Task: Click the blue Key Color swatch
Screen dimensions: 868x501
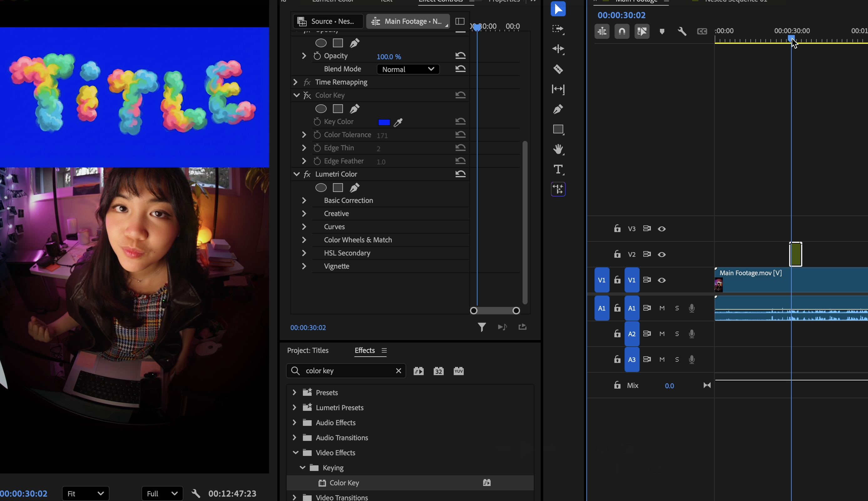Action: pyautogui.click(x=384, y=122)
